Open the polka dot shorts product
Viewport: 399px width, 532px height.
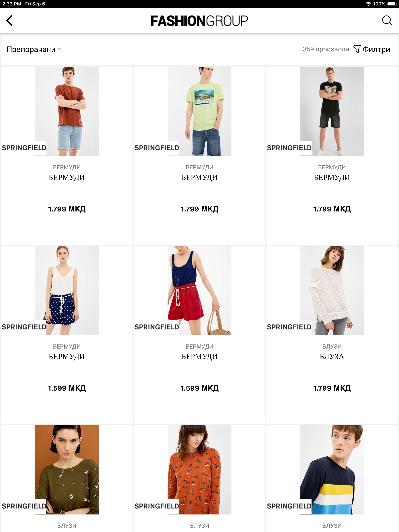[67, 291]
